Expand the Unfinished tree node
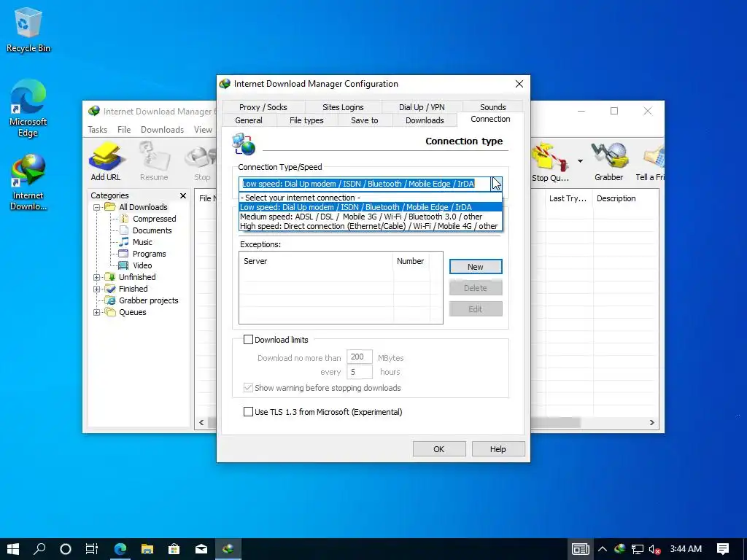747x560 pixels. (97, 277)
